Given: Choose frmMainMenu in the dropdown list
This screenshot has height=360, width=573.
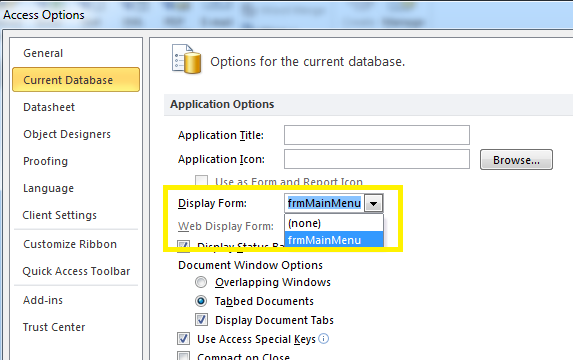Looking at the screenshot, I should pyautogui.click(x=334, y=240).
